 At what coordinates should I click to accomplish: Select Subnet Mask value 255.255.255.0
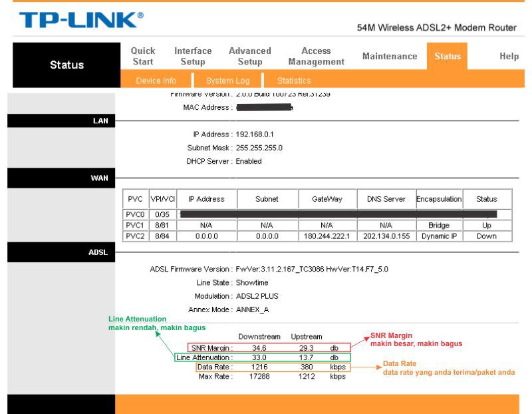(x=259, y=148)
